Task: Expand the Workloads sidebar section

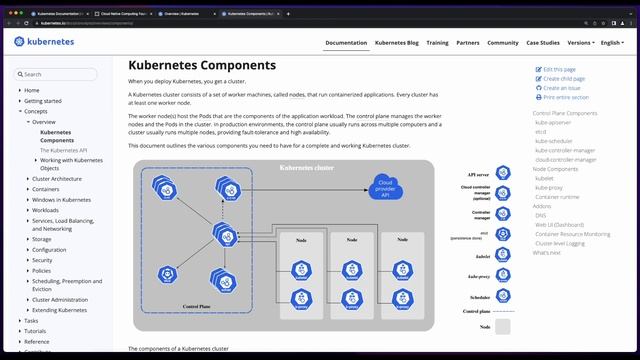Action: 28,210
